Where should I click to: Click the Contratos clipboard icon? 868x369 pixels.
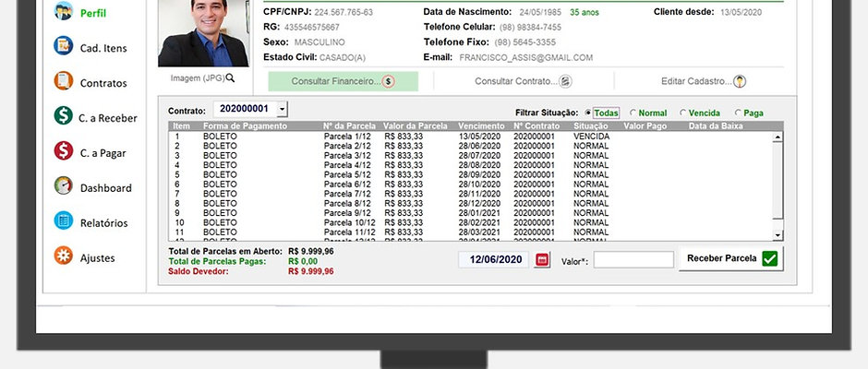64,81
